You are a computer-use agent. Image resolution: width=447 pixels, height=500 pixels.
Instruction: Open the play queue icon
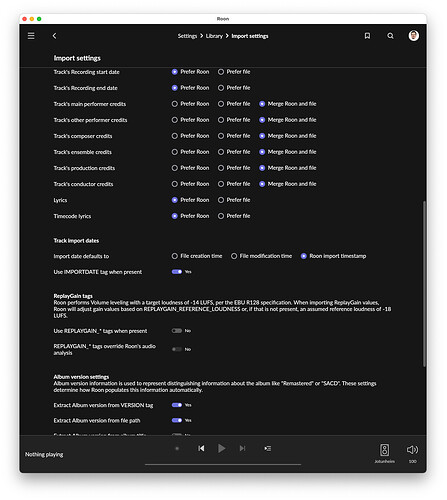268,448
